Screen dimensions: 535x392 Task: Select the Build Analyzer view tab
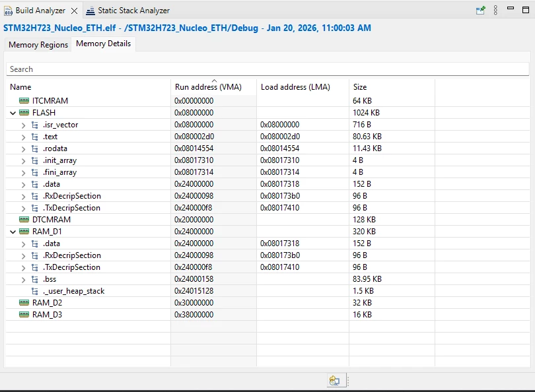(40, 11)
